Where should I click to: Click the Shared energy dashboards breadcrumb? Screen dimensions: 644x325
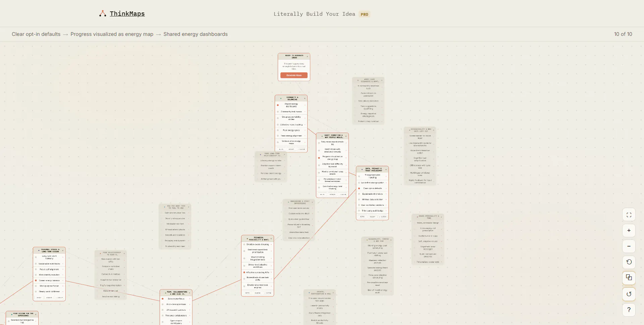[x=196, y=34]
